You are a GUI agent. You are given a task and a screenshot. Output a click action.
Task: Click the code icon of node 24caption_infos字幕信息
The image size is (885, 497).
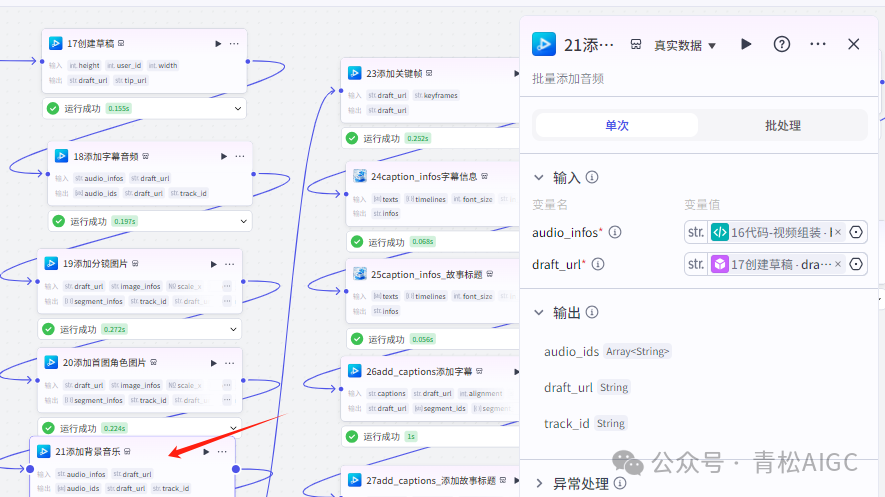tap(360, 176)
